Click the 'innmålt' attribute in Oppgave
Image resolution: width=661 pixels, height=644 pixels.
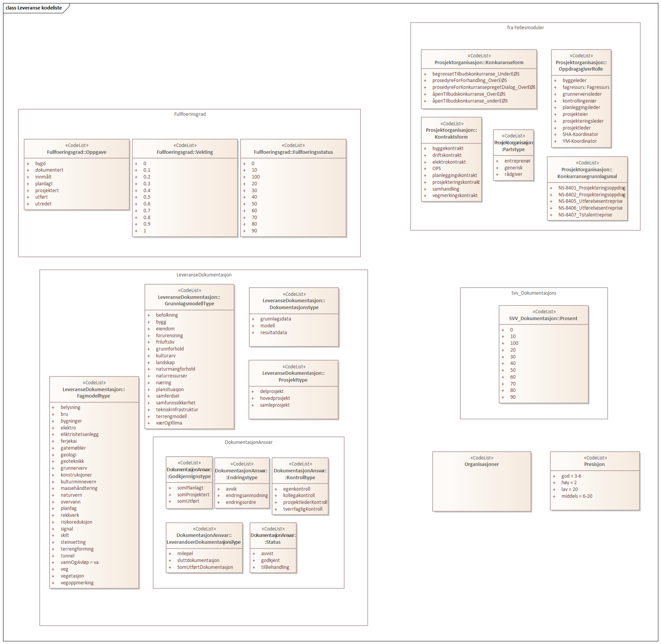[x=43, y=177]
